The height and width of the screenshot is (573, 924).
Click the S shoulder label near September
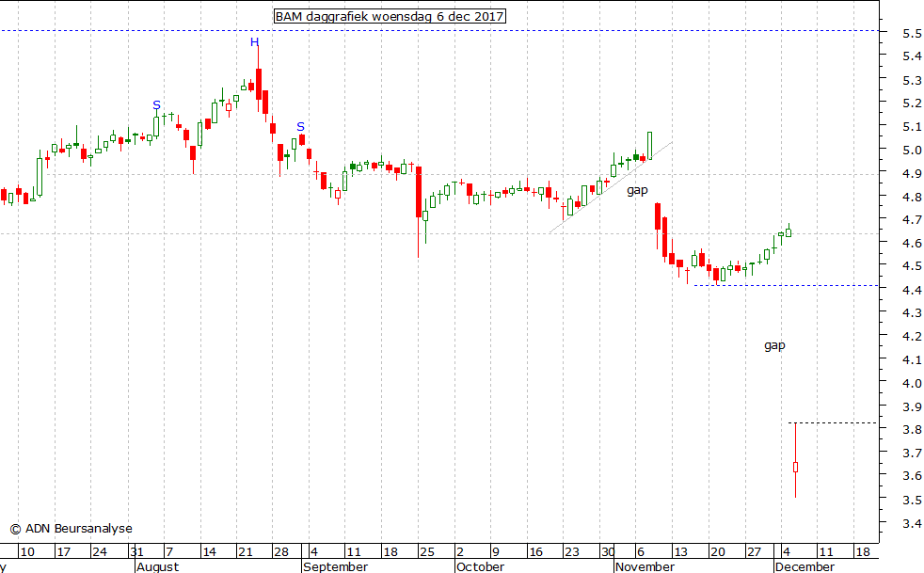pyautogui.click(x=300, y=127)
